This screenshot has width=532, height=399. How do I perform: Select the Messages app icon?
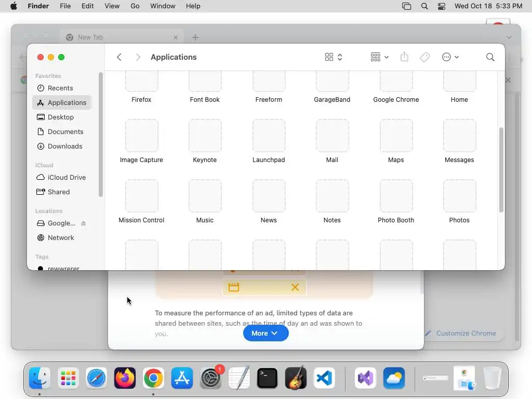click(x=459, y=136)
